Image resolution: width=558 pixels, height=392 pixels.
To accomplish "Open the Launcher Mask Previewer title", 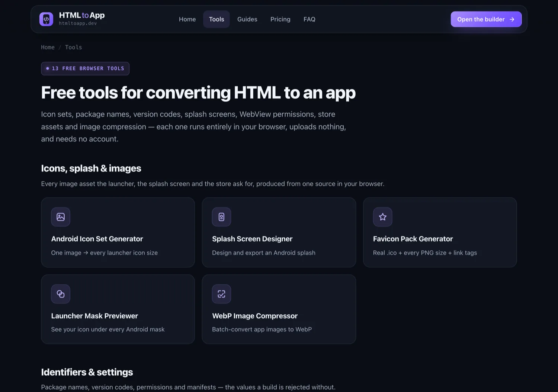I will (x=94, y=316).
